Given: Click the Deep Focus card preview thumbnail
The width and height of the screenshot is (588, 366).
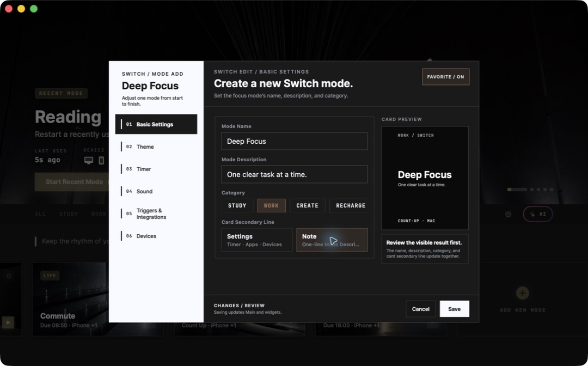Looking at the screenshot, I should coord(425,178).
